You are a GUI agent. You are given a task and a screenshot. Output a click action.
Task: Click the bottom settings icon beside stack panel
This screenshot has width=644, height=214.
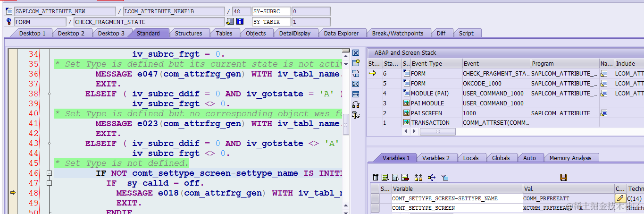[x=356, y=115]
